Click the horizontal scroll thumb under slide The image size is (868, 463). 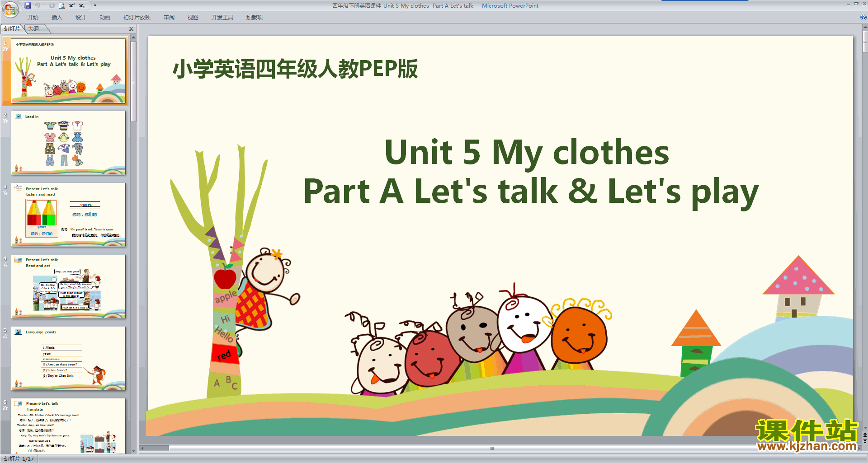tap(492, 449)
